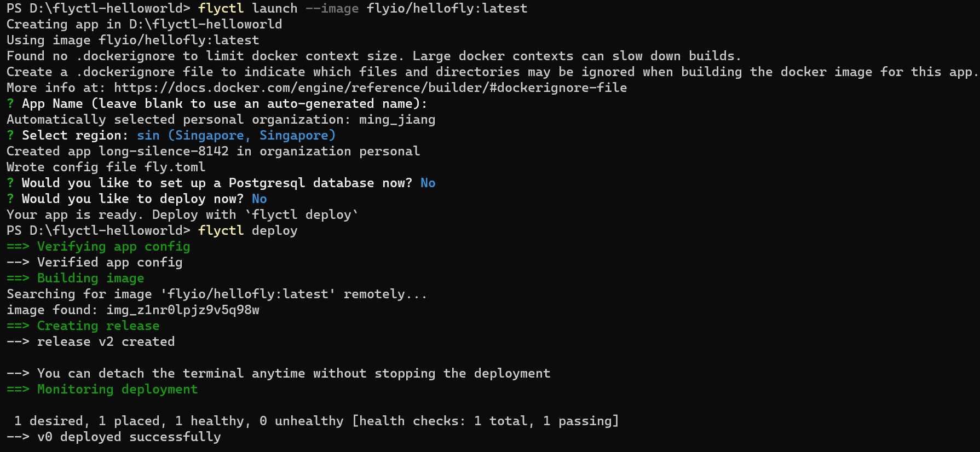Click 'No' answer for Postgresql database prompt
Viewport: 980px width, 452px height.
[x=428, y=183]
